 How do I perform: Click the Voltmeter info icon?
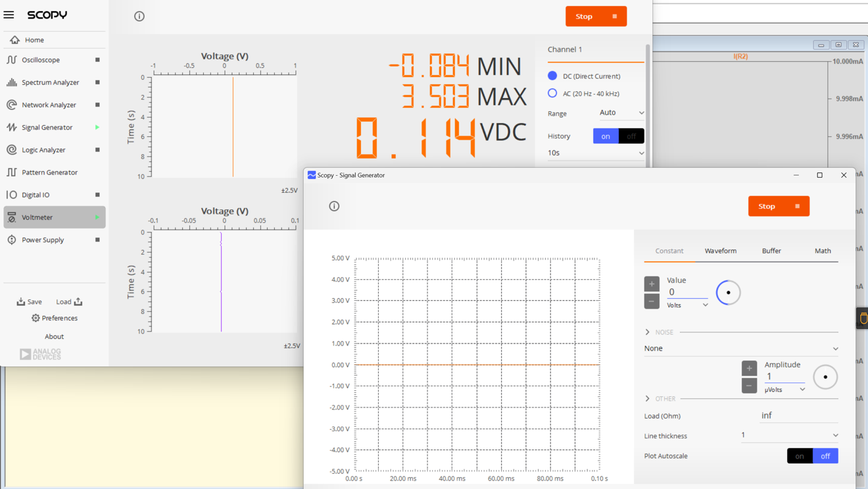click(x=139, y=16)
